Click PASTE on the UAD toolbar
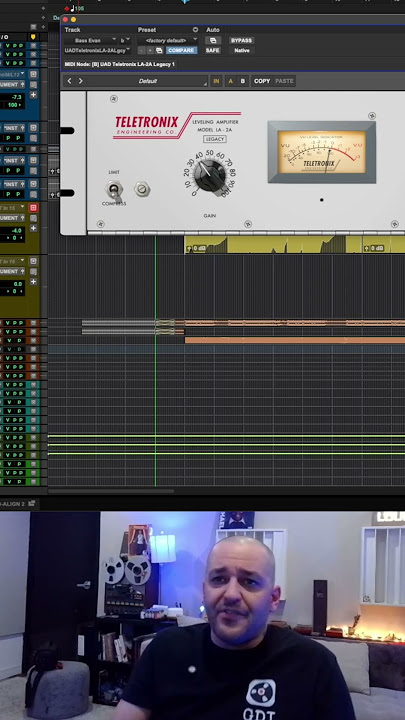The width and height of the screenshot is (405, 720). pos(284,81)
